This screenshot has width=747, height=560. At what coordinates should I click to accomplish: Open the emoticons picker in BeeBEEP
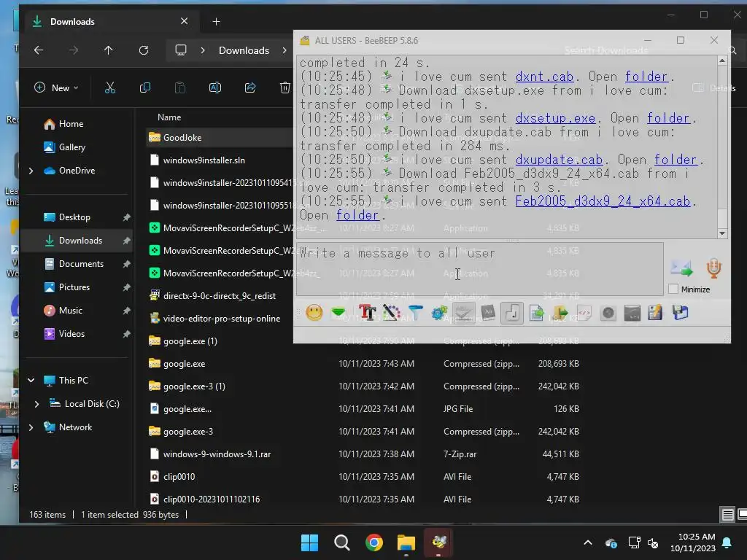(x=314, y=313)
